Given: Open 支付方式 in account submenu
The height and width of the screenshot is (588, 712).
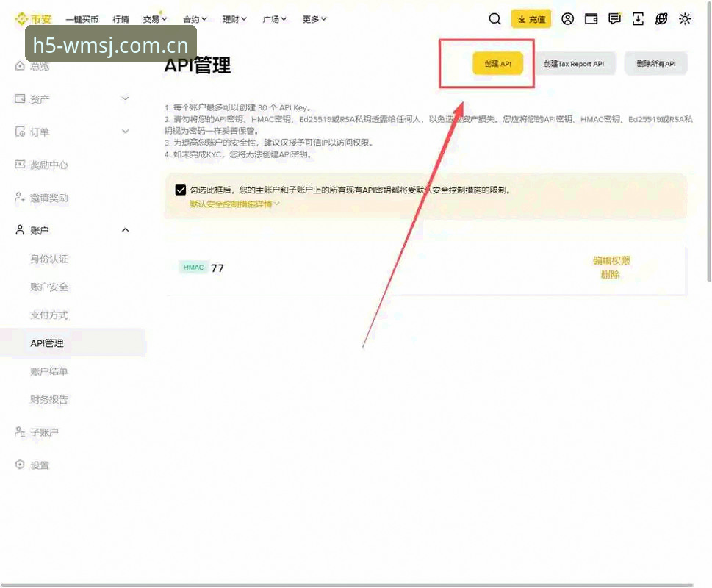Looking at the screenshot, I should coord(49,315).
